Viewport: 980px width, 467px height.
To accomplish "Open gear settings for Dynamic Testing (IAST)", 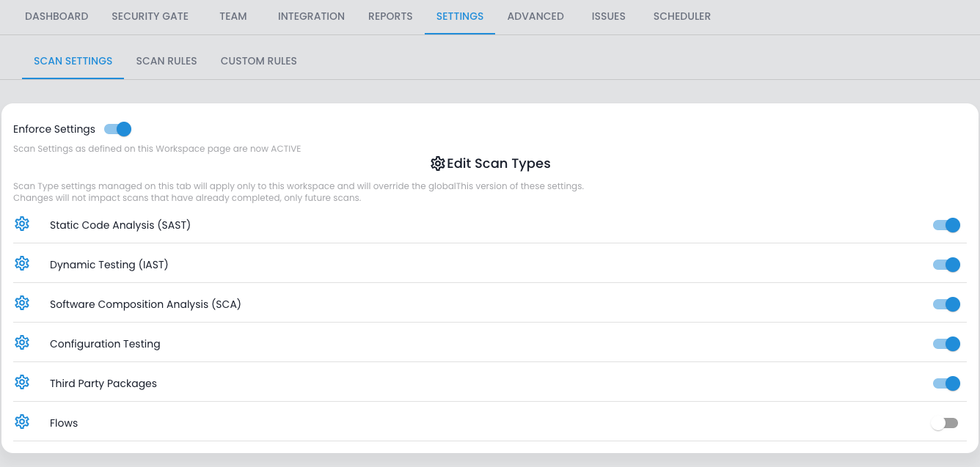I will pyautogui.click(x=22, y=263).
